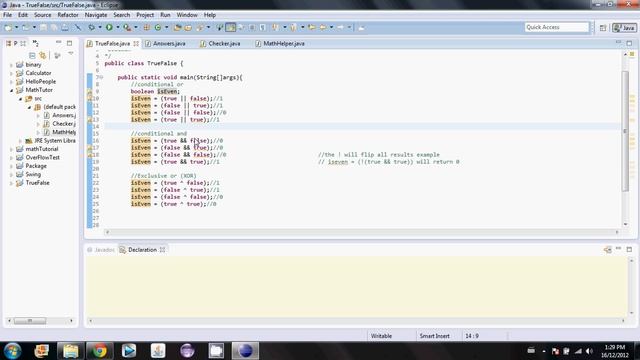The image size is (640, 360).
Task: Switch to the Javadoc tab
Action: coord(101,250)
